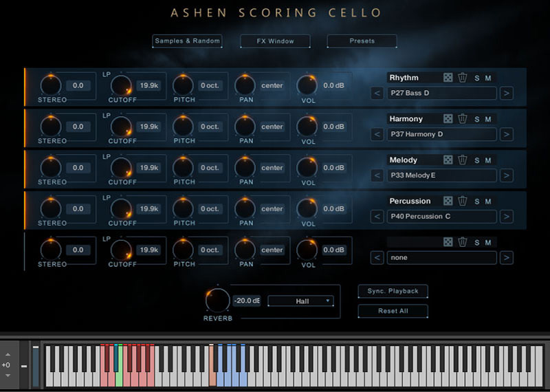Screen dimensions: 550x392
Task: Select next sample after P27 Bass D
Action: coord(507,93)
